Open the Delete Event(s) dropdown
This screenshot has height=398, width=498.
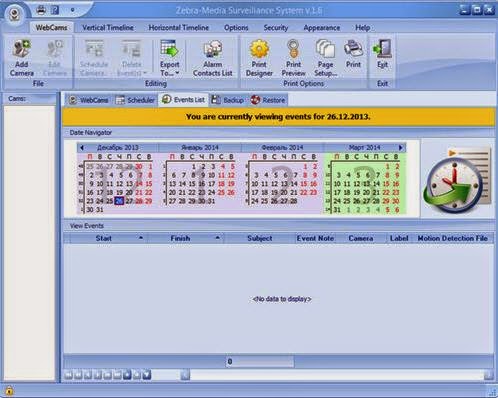(132, 58)
